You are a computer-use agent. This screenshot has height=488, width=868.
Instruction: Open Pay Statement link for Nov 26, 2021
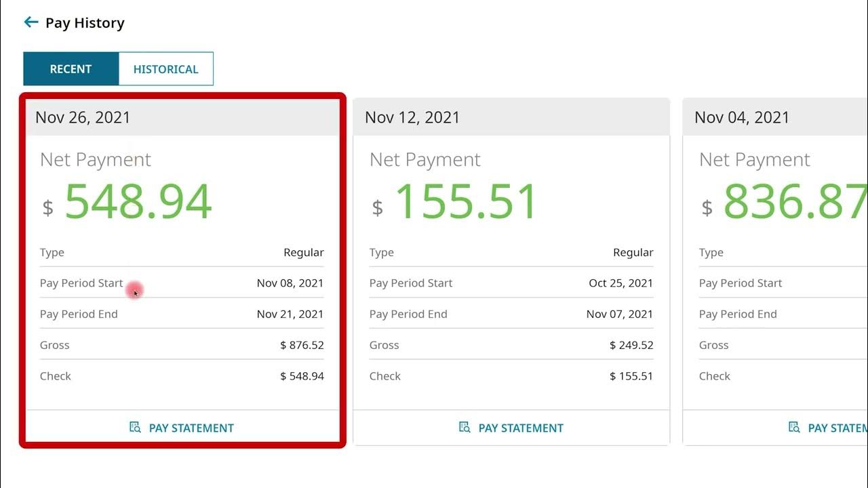click(191, 428)
